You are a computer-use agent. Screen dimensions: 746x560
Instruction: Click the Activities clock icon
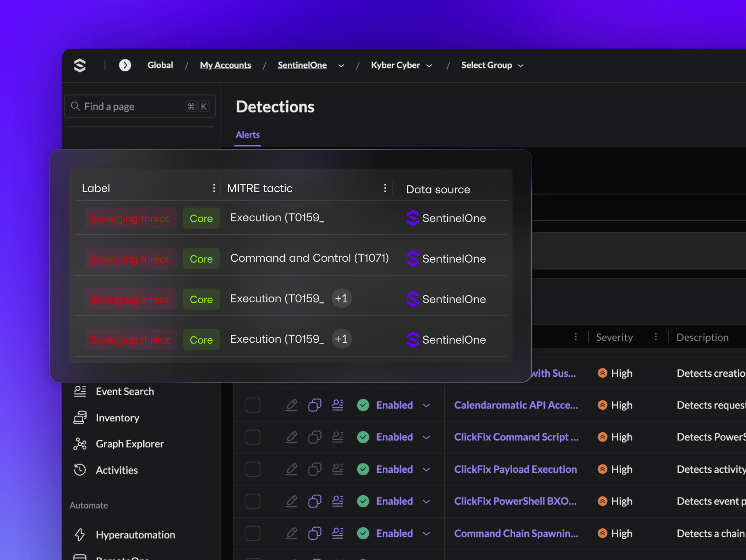(80, 470)
